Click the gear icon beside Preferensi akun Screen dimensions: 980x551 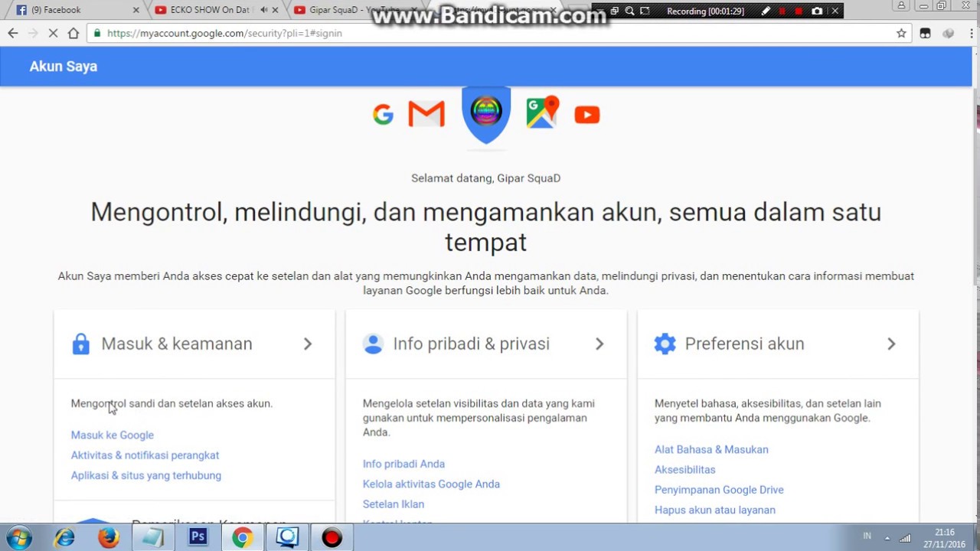pos(665,344)
